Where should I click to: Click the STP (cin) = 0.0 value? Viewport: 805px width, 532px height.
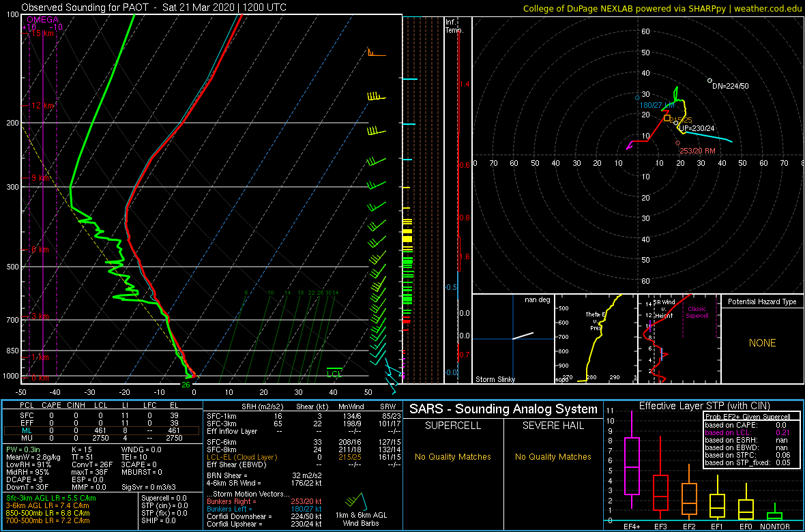[164, 505]
